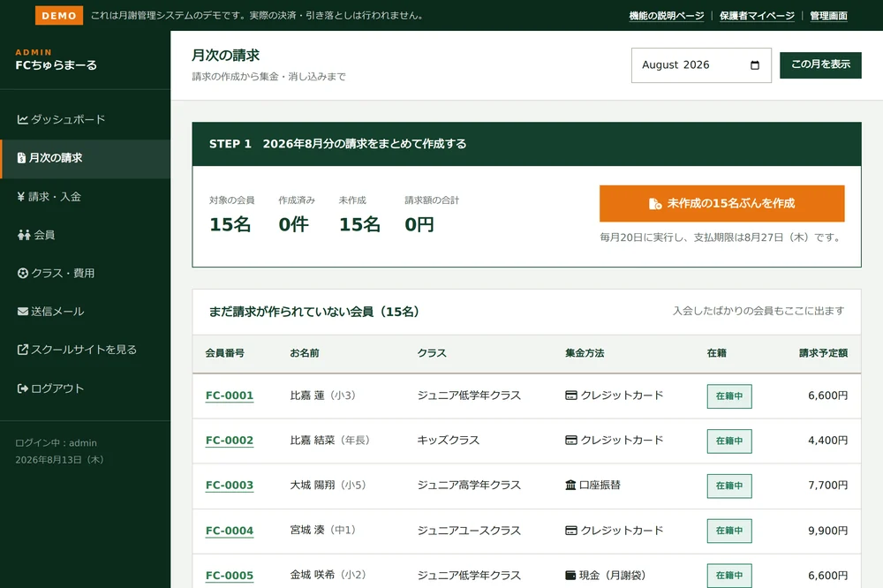Click the logout arrow icon
The width and height of the screenshot is (883, 588).
(x=23, y=388)
